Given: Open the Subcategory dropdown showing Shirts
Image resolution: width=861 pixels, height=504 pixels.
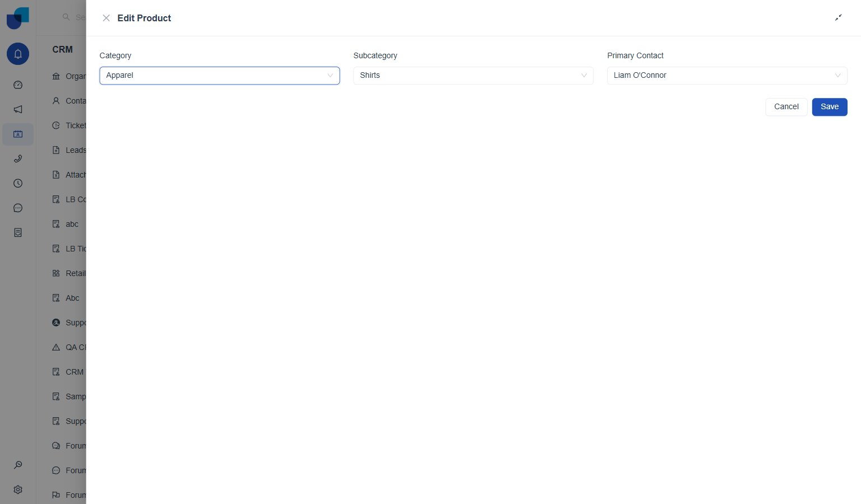Looking at the screenshot, I should 473,76.
